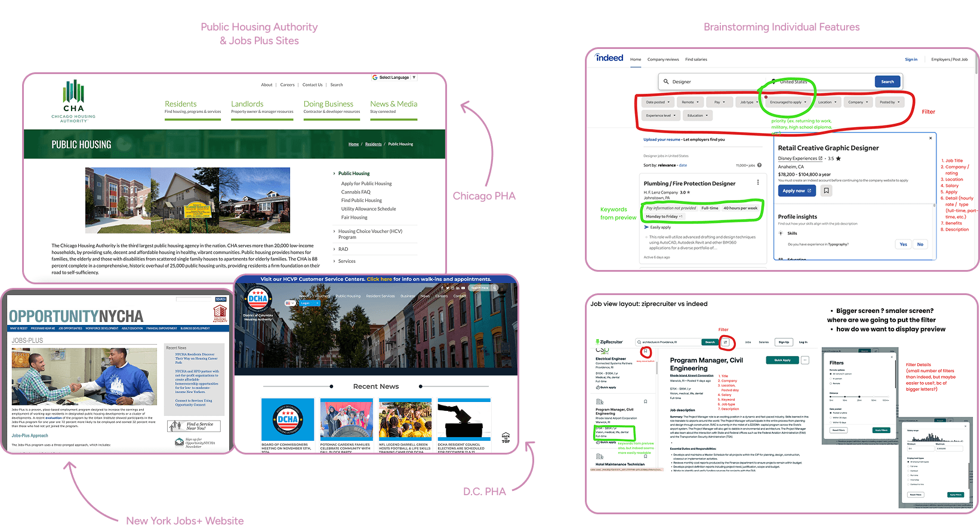Image resolution: width=980 pixels, height=531 pixels.
Task: Select Within 30 days radio option
Action: tap(831, 418)
